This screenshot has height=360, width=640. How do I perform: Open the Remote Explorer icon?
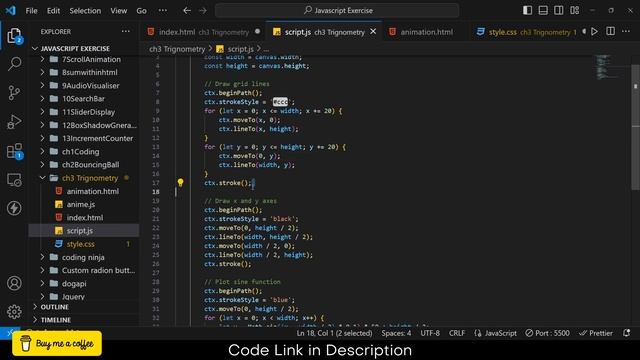point(14,180)
